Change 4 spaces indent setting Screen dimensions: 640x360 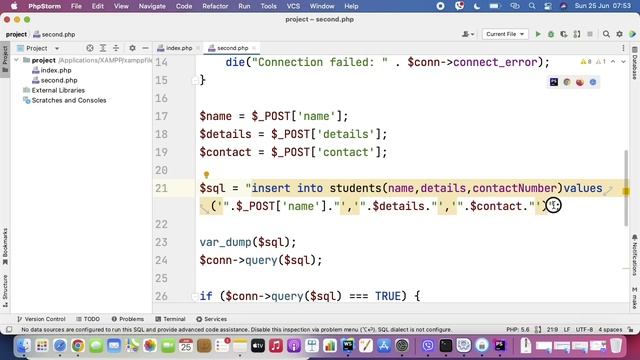pyautogui.click(x=610, y=329)
